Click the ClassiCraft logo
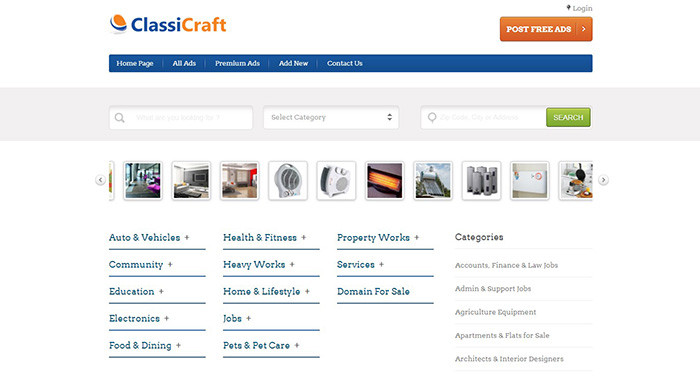 (x=168, y=24)
